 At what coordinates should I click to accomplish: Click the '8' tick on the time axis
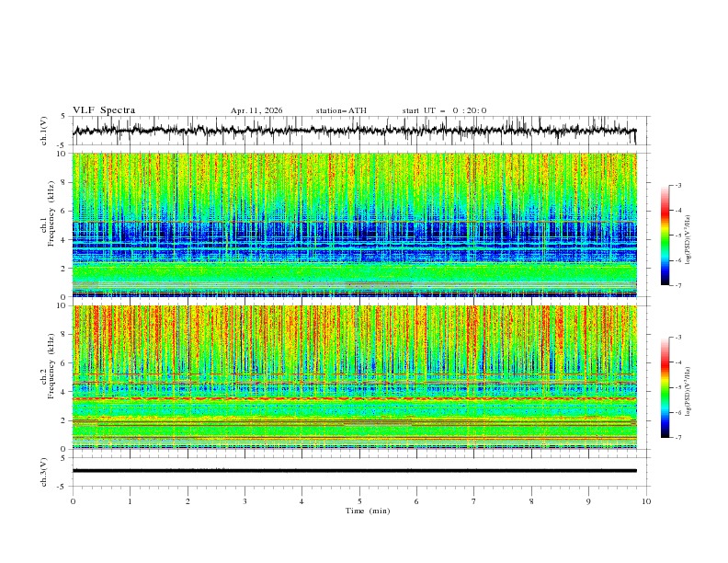[531, 501]
